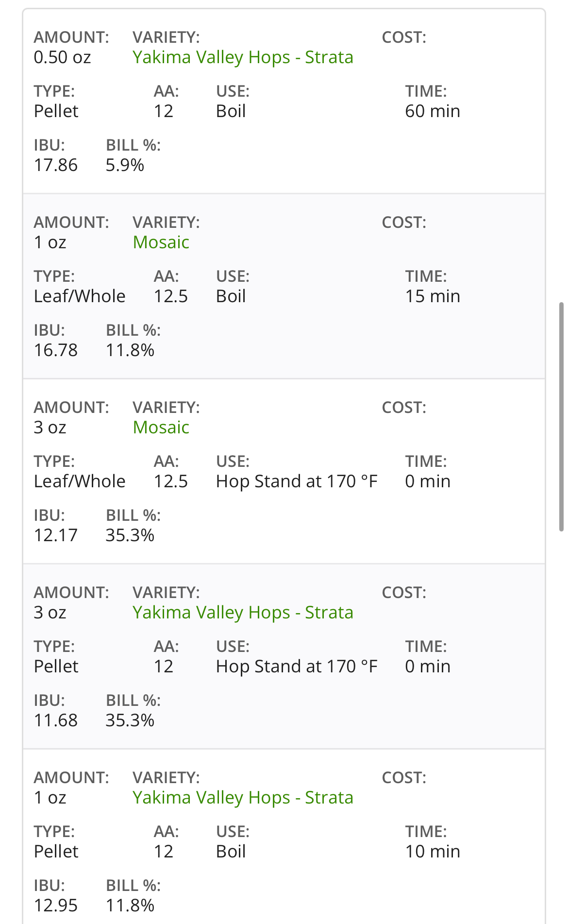Open Strata link in the 3 oz hop stand entry
The width and height of the screenshot is (568, 924).
pyautogui.click(x=243, y=613)
